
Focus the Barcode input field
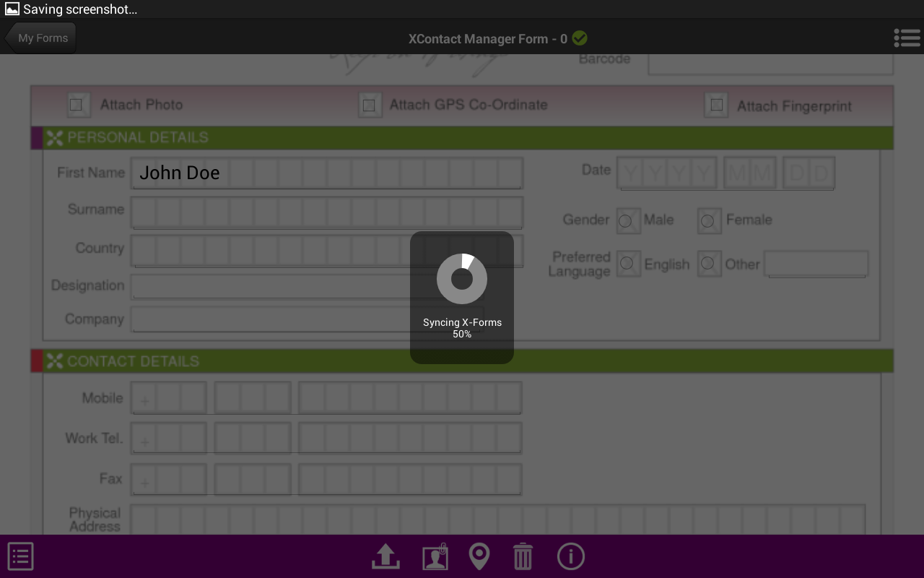pos(770,64)
